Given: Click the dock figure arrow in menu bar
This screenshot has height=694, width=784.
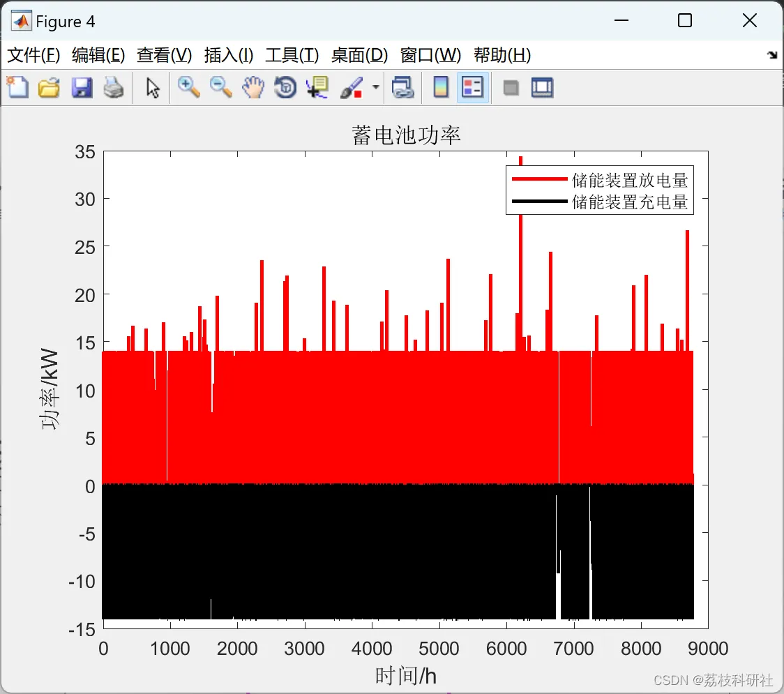Looking at the screenshot, I should (772, 55).
